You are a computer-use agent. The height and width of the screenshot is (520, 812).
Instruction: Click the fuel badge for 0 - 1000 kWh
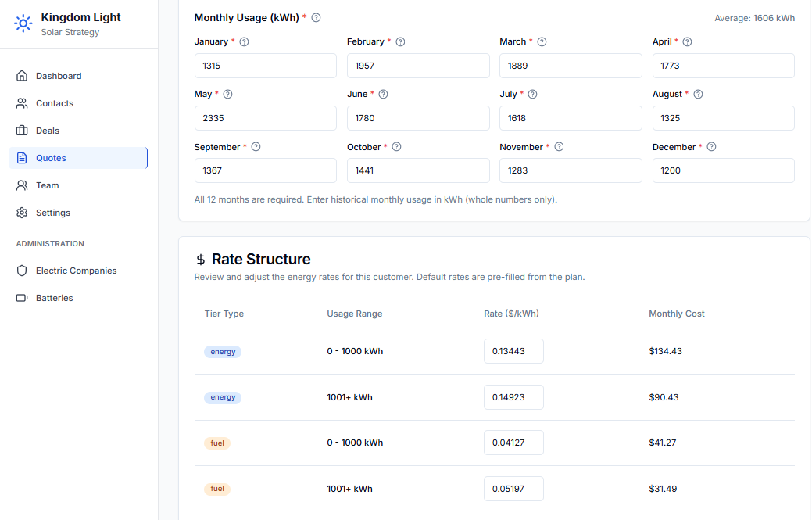pyautogui.click(x=217, y=443)
